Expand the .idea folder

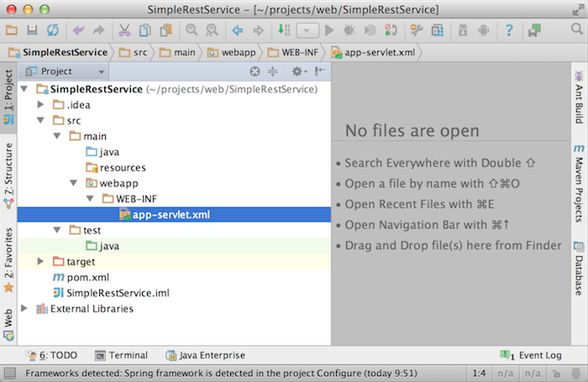(x=41, y=105)
